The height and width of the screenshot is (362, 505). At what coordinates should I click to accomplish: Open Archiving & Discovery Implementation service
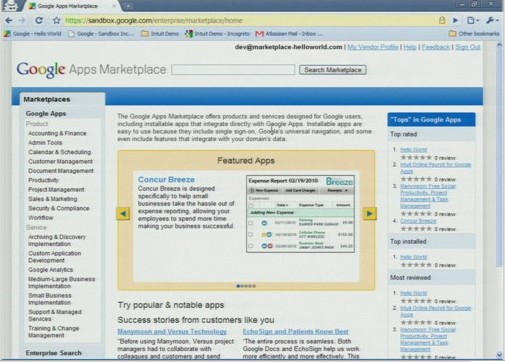[x=57, y=240]
